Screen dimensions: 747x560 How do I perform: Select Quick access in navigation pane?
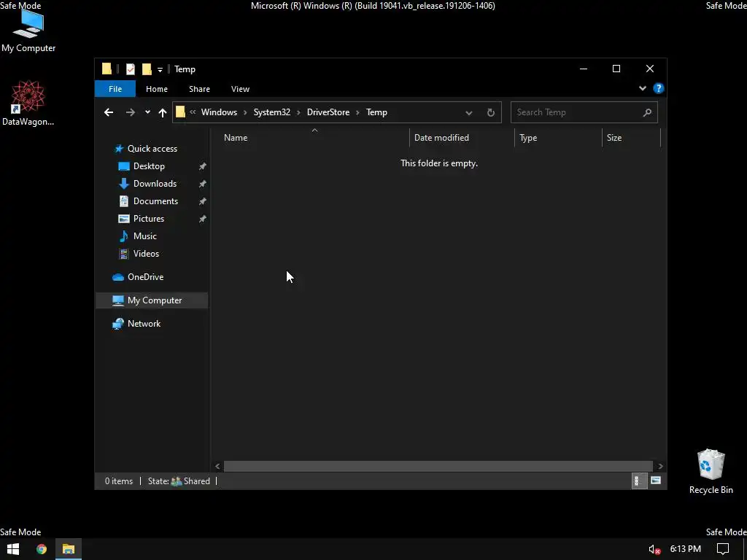pos(152,149)
